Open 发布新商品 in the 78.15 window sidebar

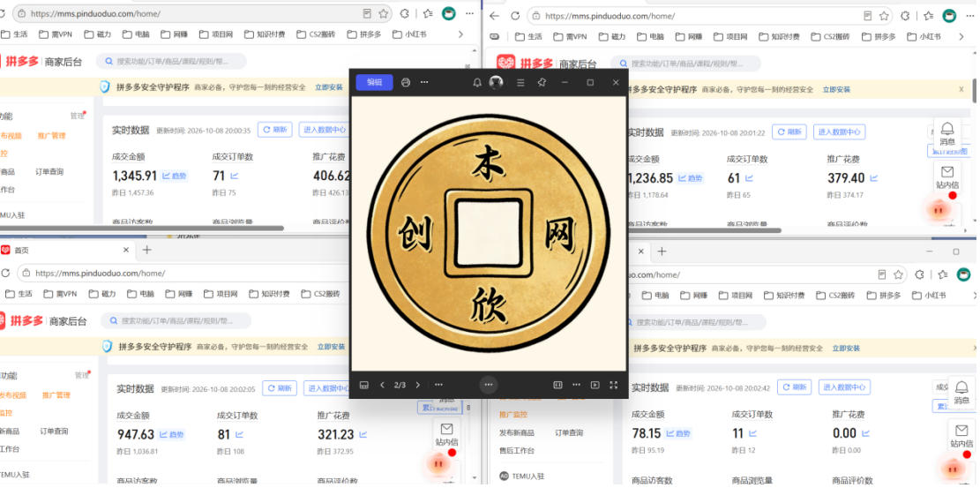coord(516,432)
